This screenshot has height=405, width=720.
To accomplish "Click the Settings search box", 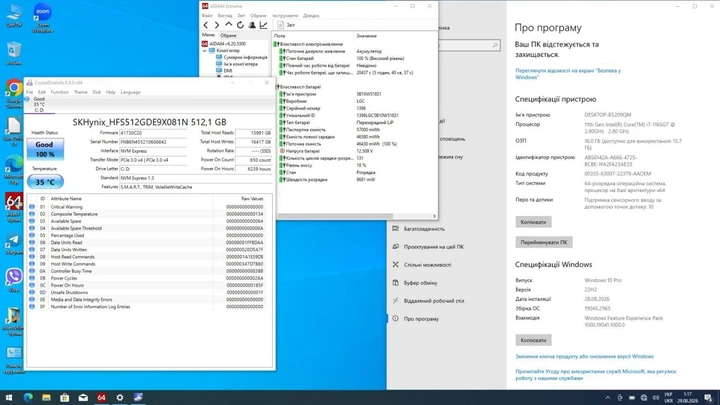I will tap(469, 45).
